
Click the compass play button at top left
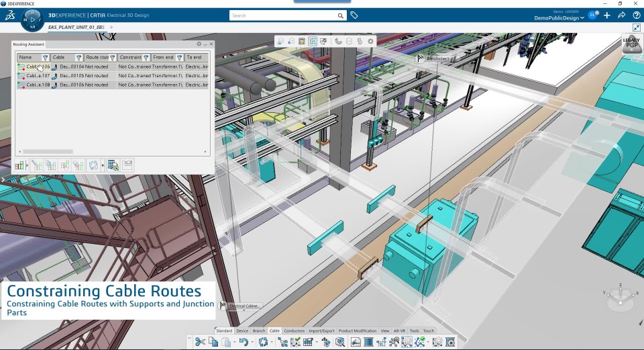pos(32,19)
